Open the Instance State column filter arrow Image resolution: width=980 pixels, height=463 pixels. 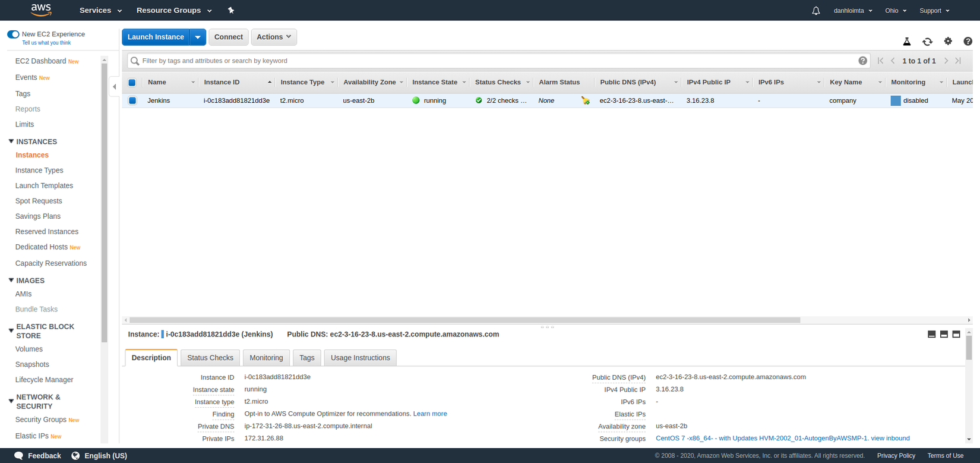pos(464,83)
